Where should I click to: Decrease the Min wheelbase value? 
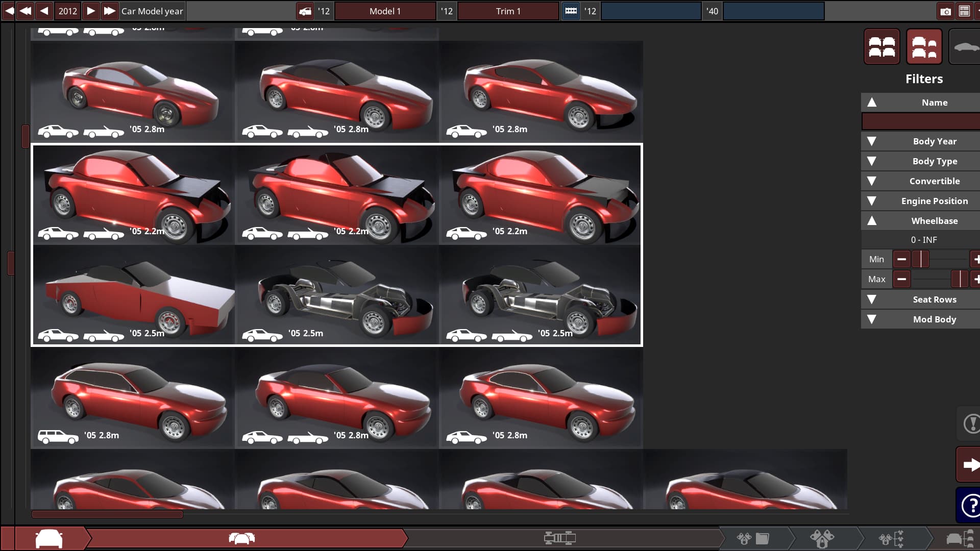[901, 259]
